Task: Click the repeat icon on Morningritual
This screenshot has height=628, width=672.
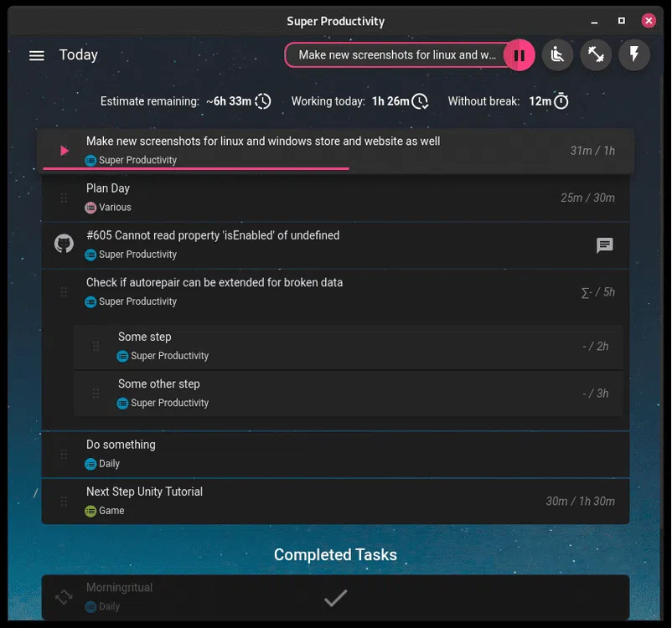Action: (x=64, y=597)
